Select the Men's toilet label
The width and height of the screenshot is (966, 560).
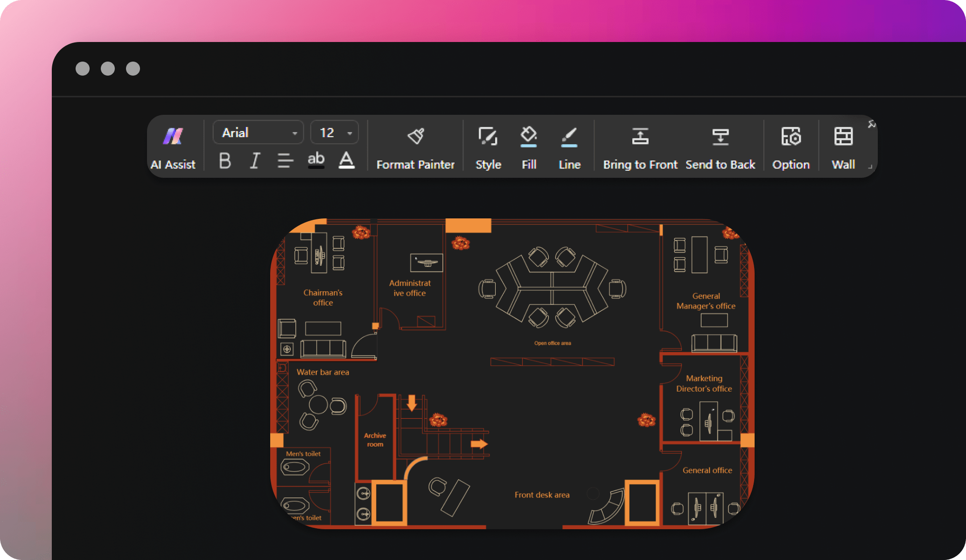click(303, 454)
